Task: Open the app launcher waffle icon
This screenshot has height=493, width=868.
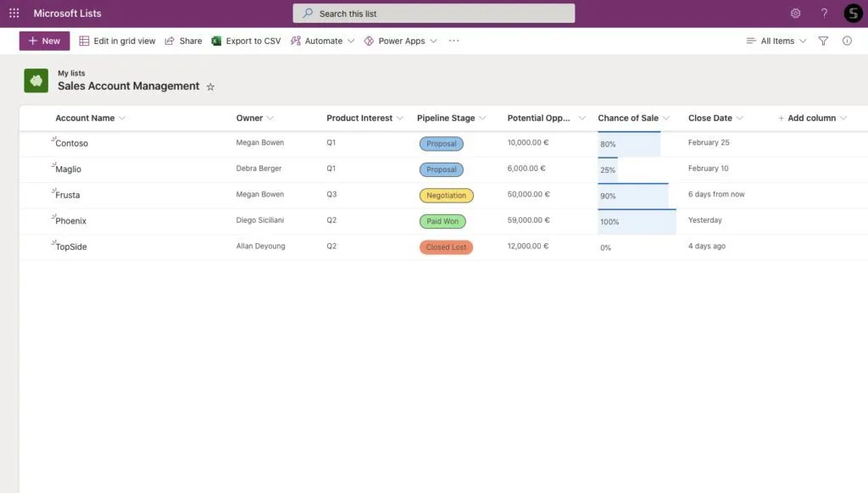Action: pos(14,14)
